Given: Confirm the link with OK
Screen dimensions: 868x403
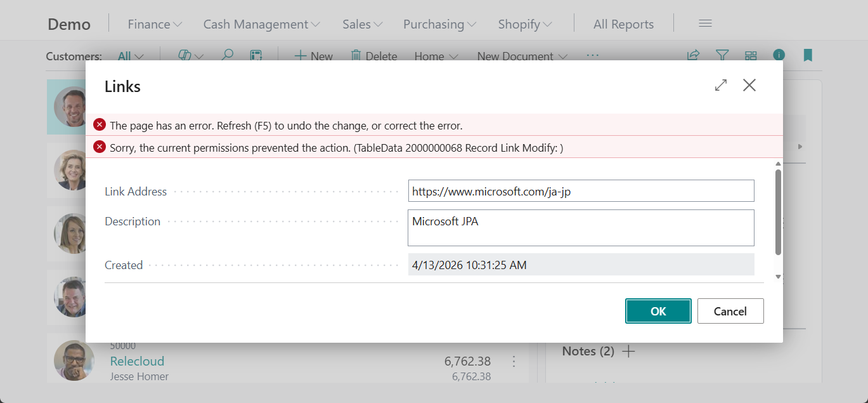Looking at the screenshot, I should point(657,311).
